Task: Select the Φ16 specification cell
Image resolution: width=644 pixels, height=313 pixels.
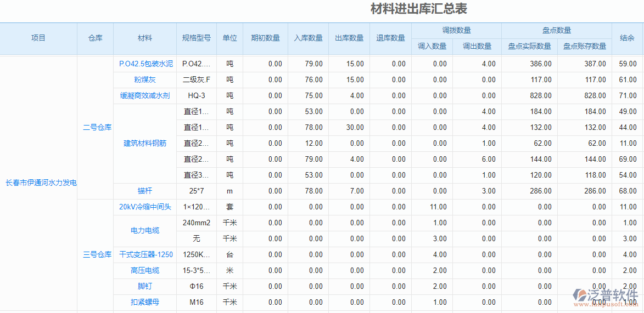Action: coord(197,286)
